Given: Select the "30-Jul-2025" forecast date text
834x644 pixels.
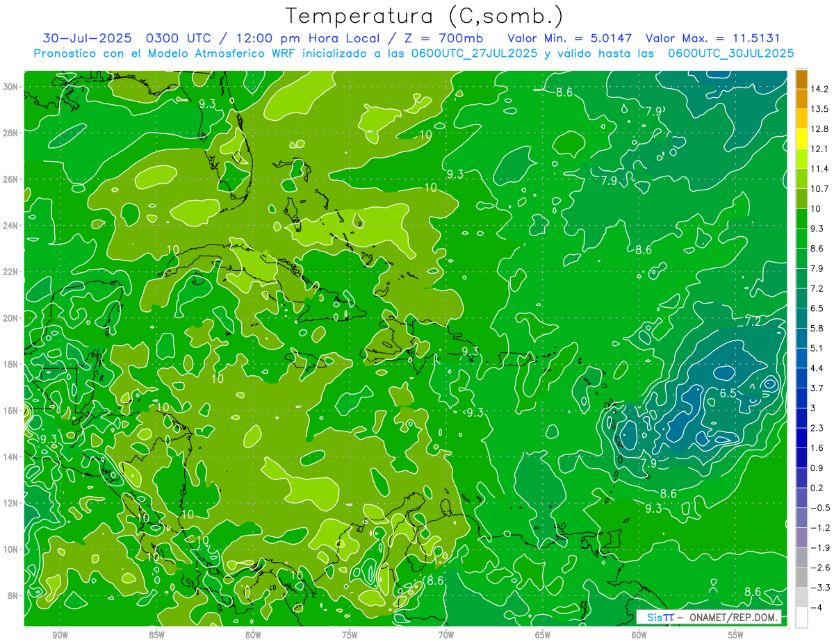Looking at the screenshot, I should tap(89, 38).
